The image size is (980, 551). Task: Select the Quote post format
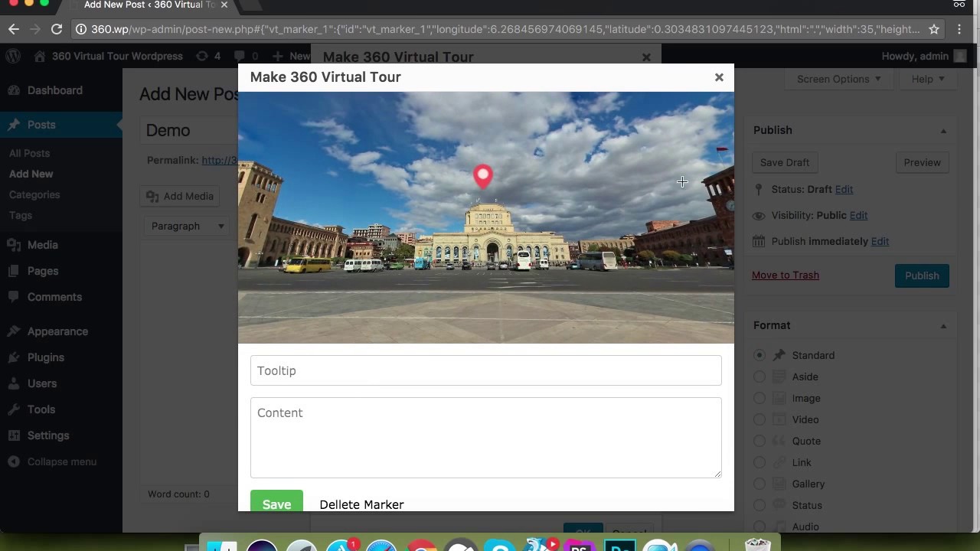click(x=759, y=441)
